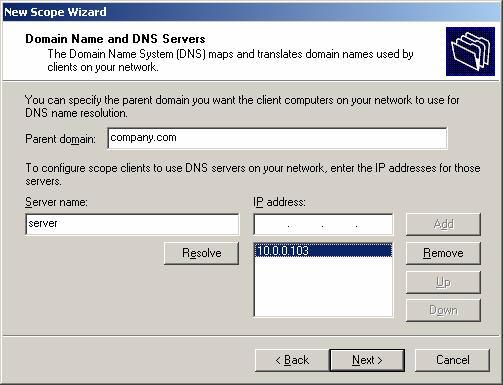Click the Domain Name and DNS Servers heading
Viewport: 503px width, 385px height.
[115, 39]
